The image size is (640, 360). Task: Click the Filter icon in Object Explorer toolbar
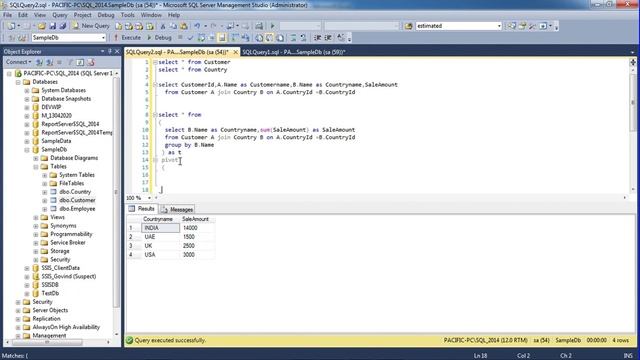(x=70, y=62)
